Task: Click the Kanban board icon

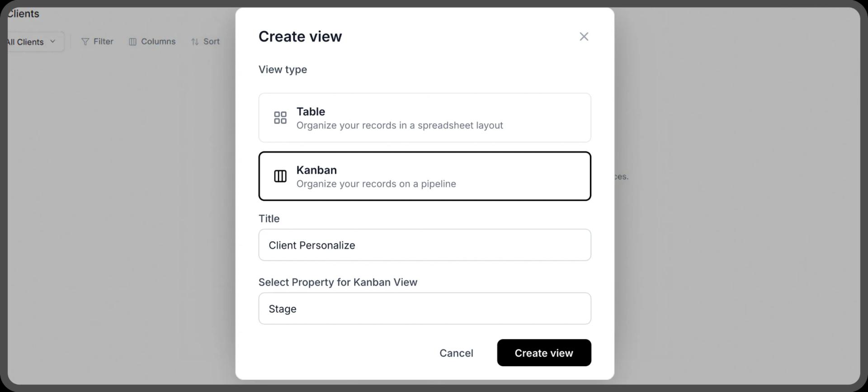Action: (x=280, y=176)
